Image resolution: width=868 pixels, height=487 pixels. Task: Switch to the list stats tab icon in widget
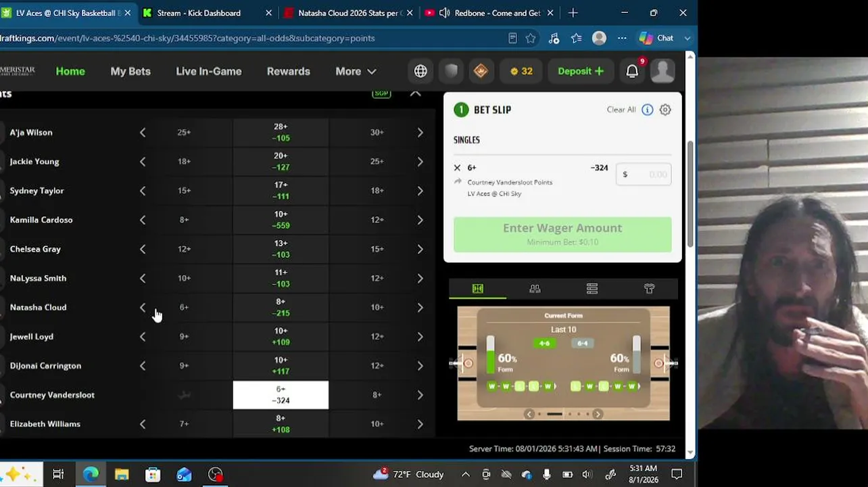click(592, 289)
